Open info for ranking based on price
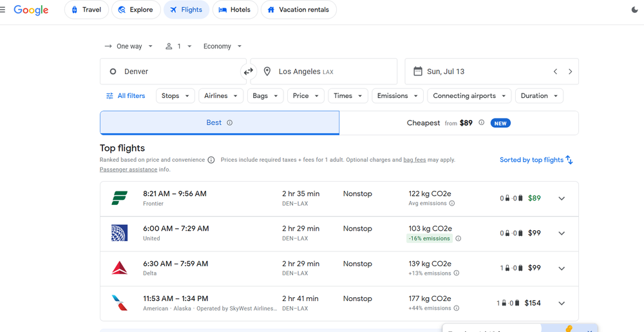644x332 pixels. 211,160
